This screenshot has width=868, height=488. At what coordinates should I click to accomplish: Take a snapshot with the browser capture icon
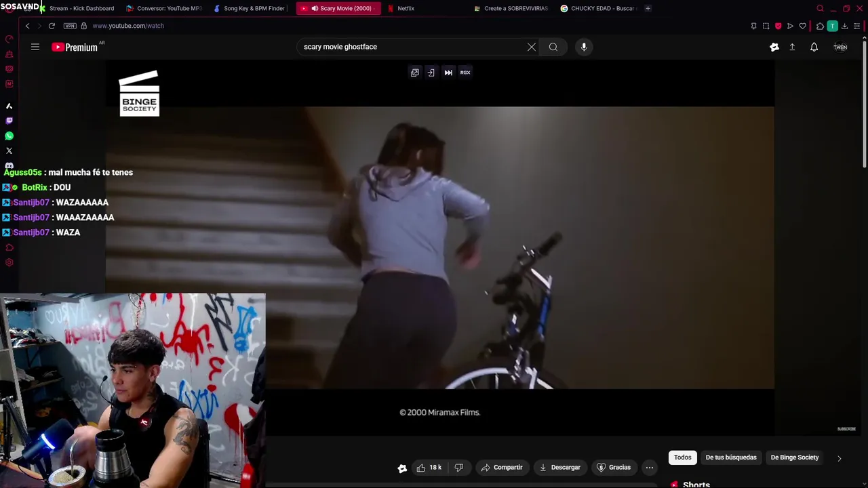coord(766,26)
